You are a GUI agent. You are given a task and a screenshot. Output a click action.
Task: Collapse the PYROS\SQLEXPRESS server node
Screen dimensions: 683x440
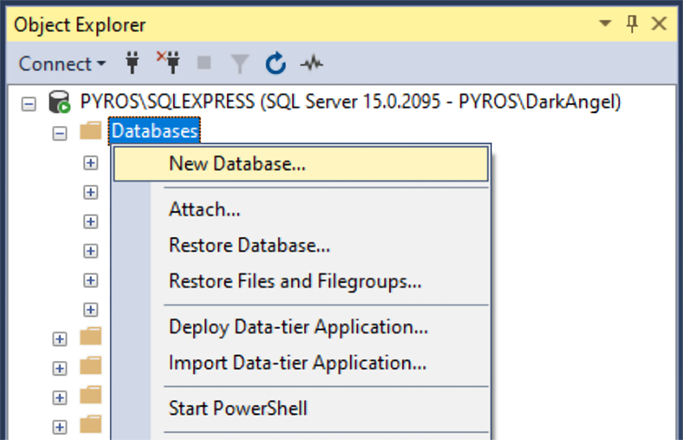[x=29, y=104]
